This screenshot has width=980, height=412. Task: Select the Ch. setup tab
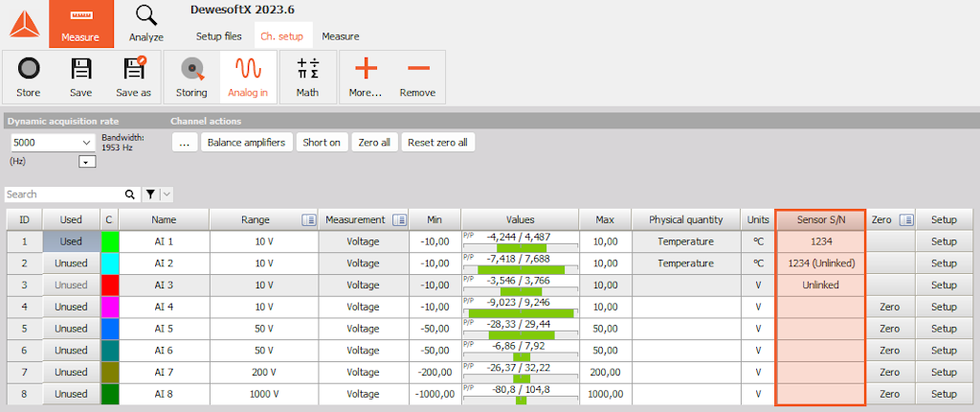[x=282, y=36]
